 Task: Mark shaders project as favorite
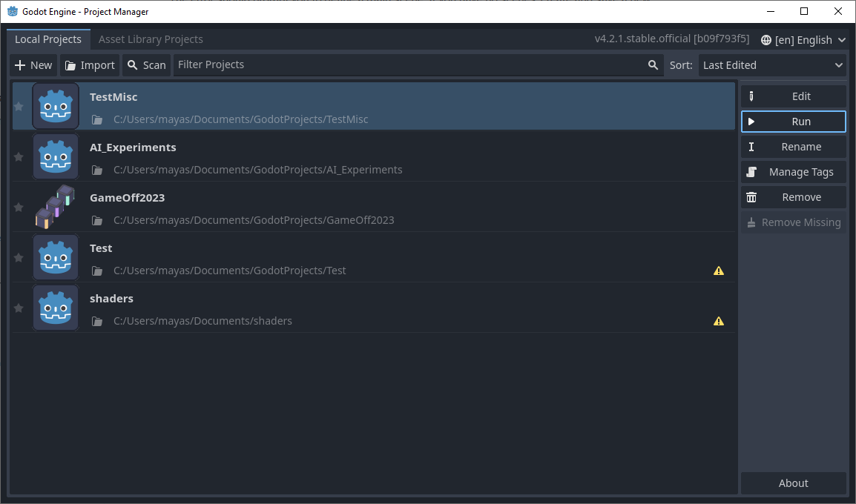tap(19, 308)
